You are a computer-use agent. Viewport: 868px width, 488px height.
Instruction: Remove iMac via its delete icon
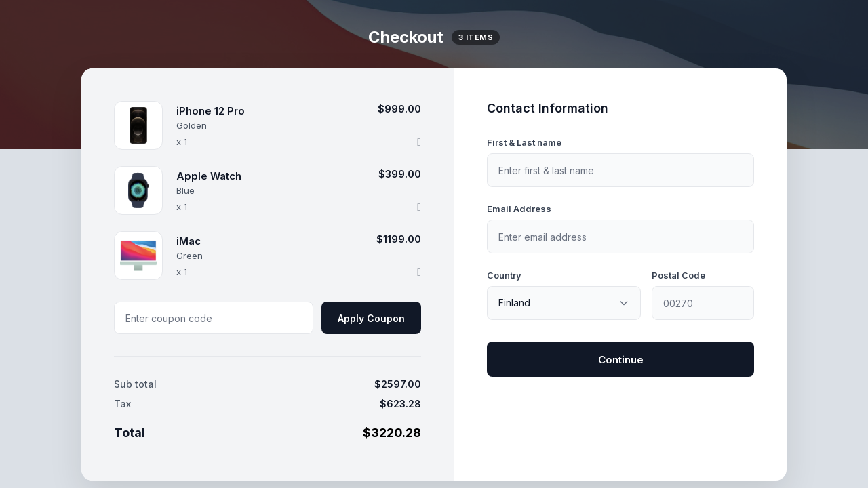click(419, 272)
